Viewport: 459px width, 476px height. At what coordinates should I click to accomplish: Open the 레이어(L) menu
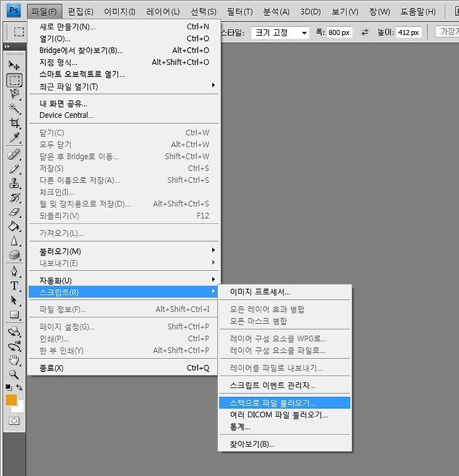pos(163,12)
